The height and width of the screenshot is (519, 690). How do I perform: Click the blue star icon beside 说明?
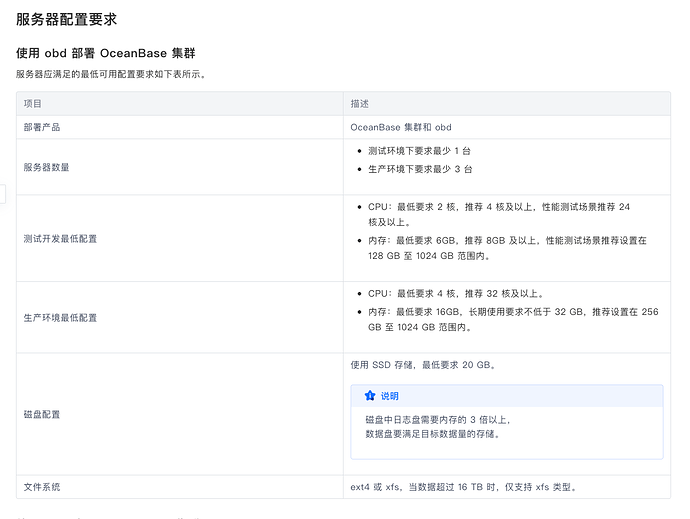[x=369, y=396]
